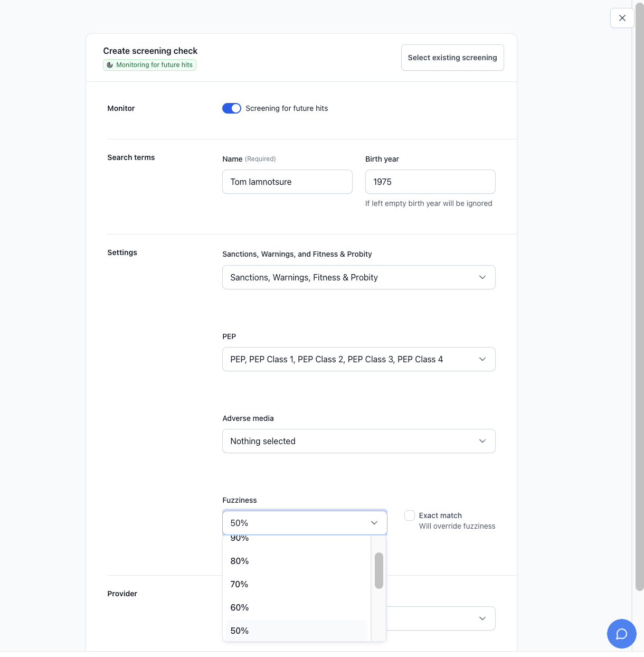This screenshot has height=657, width=644.
Task: Close the screening dialog with the X icon
Action: pyautogui.click(x=622, y=18)
